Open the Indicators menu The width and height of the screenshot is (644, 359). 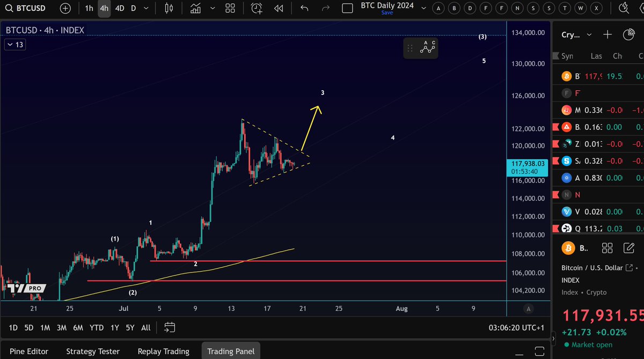click(196, 9)
